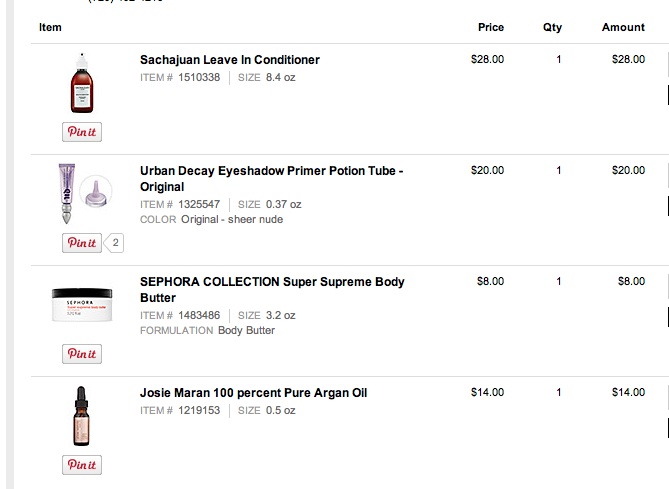Click Pin it under Sachajuan conditioner
The width and height of the screenshot is (669, 489).
tap(81, 132)
